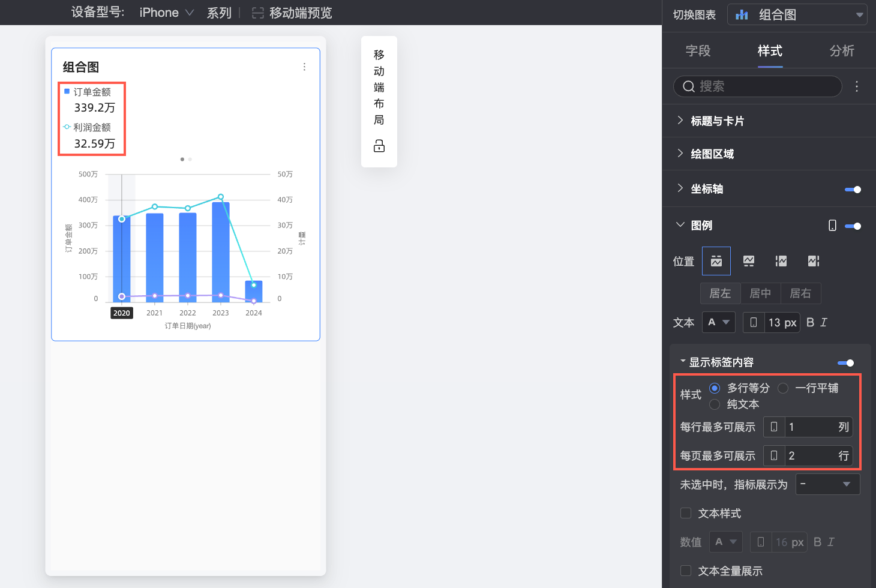
Task: Click the 2022 x-axis label
Action: tap(188, 313)
